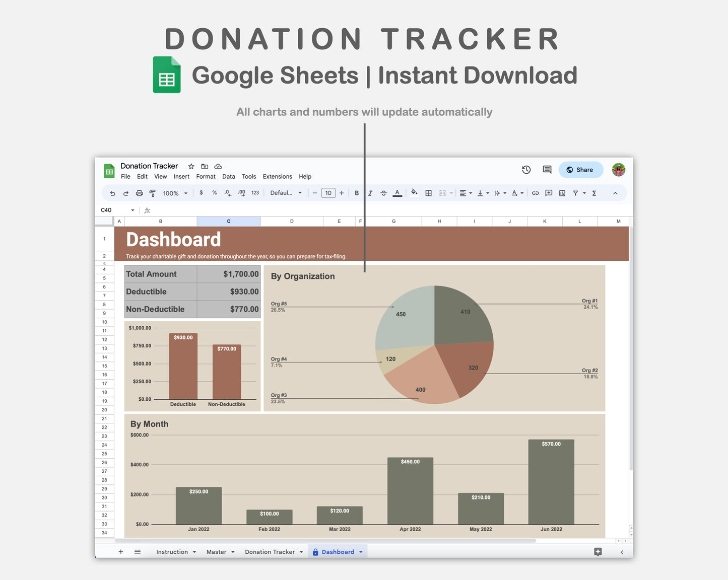Screen dimensions: 728x580
Task: Toggle italic formatting on selected cell
Action: [370, 193]
